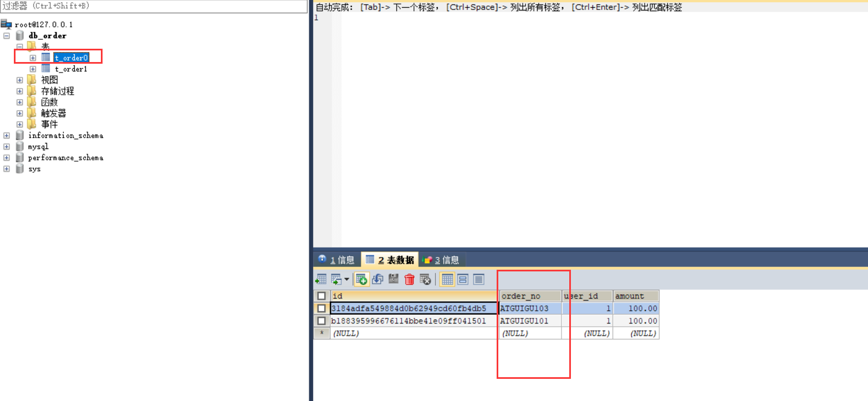
Task: Insert a new row with the green plus icon
Action: tap(361, 279)
